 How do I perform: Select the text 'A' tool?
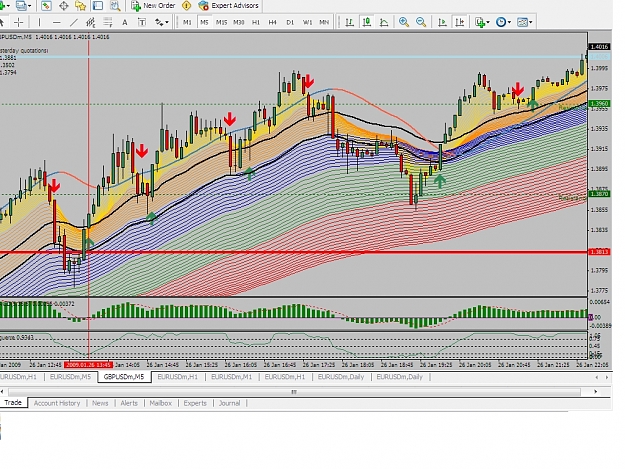point(125,22)
